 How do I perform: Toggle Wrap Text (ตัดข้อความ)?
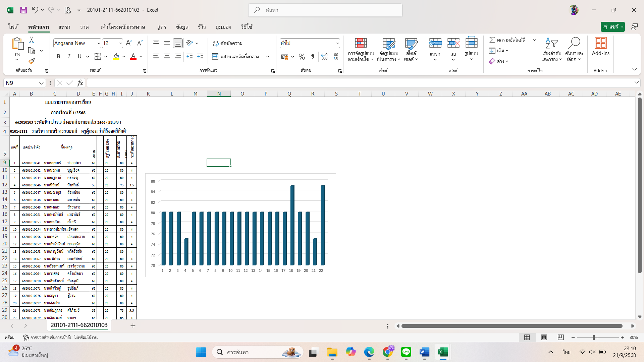pyautogui.click(x=227, y=43)
